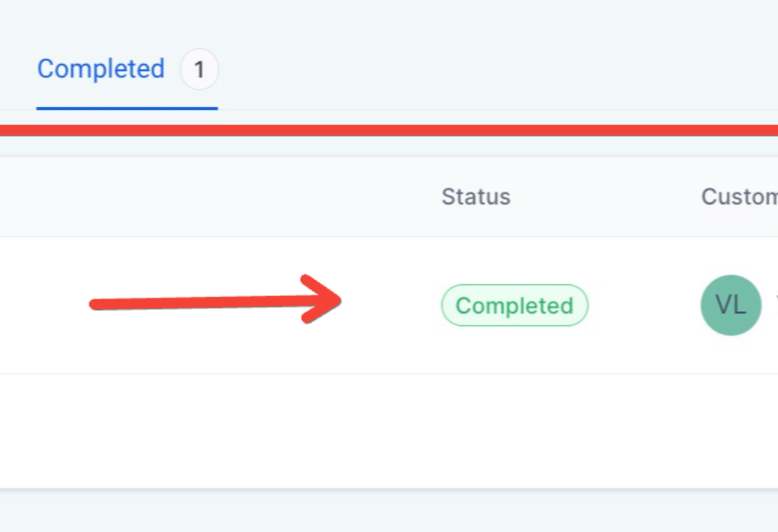Click the truncated Customer column header
Viewport: 778px width, 532px height.
[738, 196]
